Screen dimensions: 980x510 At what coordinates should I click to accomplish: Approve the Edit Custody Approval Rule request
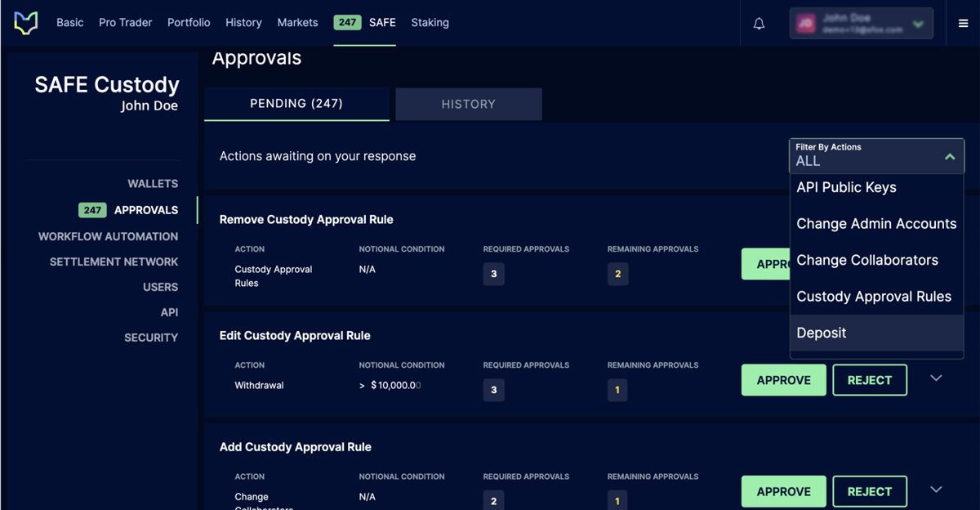pyautogui.click(x=783, y=380)
